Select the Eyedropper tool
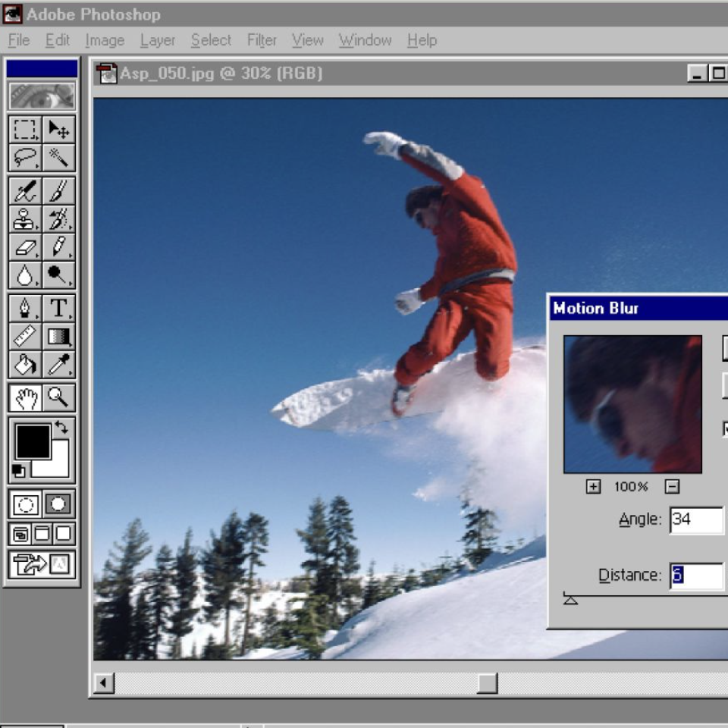The height and width of the screenshot is (728, 728). click(x=58, y=365)
